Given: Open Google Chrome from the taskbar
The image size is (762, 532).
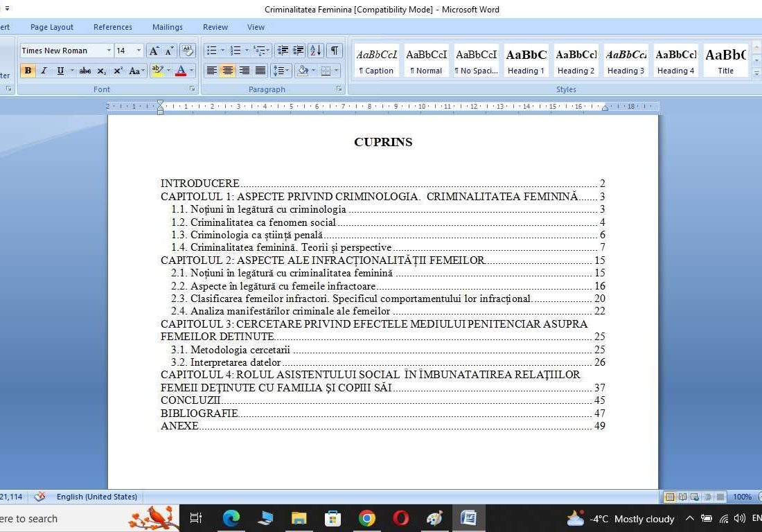Looking at the screenshot, I should 366,518.
